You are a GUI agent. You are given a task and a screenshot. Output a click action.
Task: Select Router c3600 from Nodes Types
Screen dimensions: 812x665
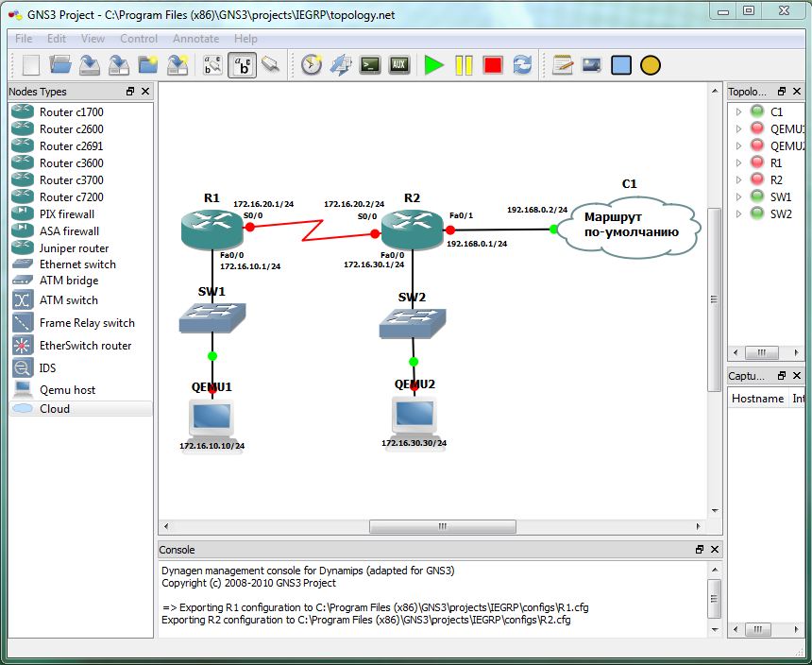coord(66,163)
